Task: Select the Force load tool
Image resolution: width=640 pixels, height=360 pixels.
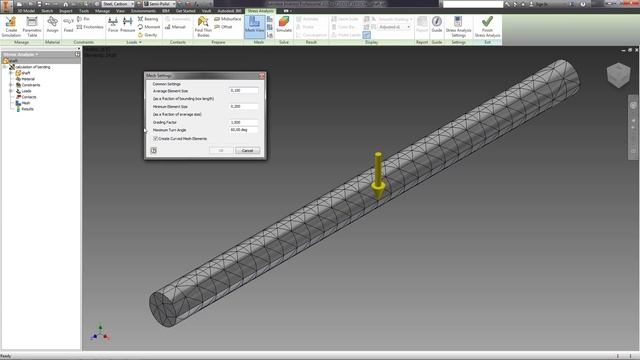Action: 113,25
